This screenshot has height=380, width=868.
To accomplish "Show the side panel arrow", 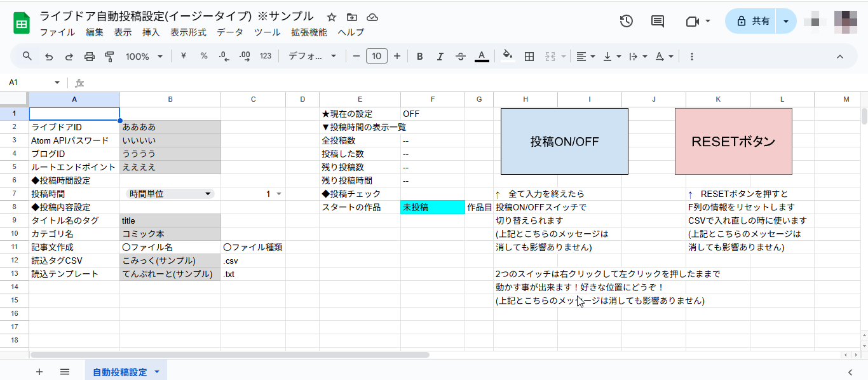I will click(x=850, y=372).
